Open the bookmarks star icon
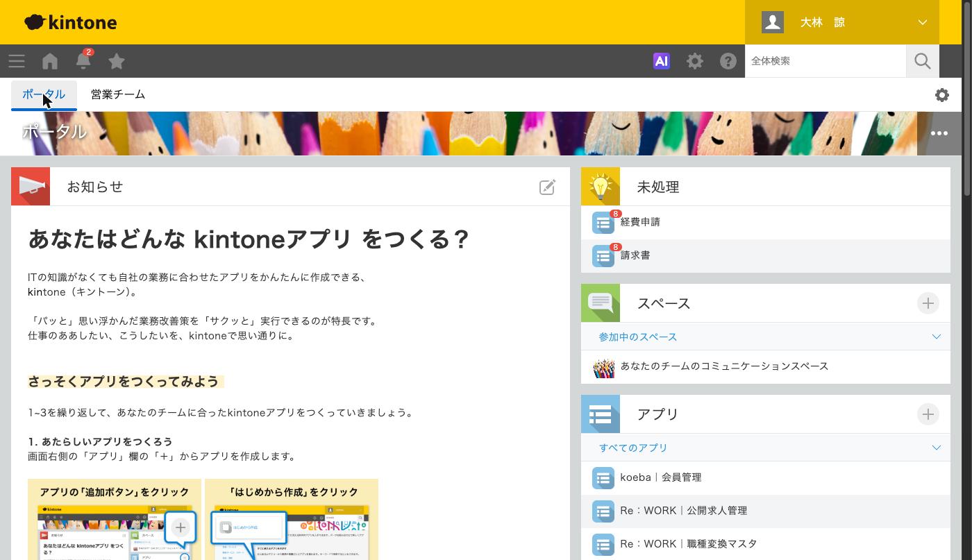Image resolution: width=972 pixels, height=560 pixels. [117, 61]
